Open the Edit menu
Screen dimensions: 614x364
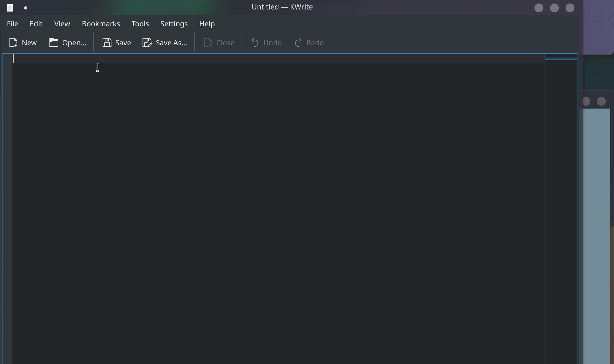(x=36, y=24)
